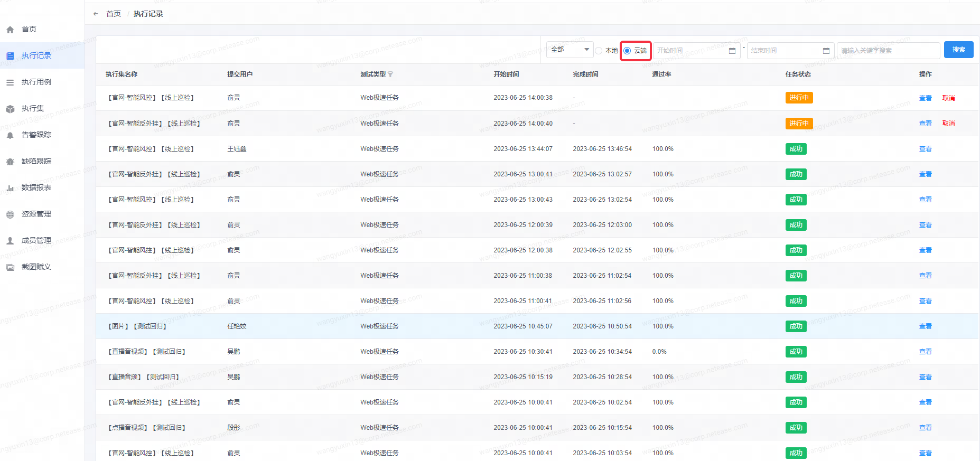View the 【直播音视频】【测试回归】 record
The height and width of the screenshot is (461, 980).
pyautogui.click(x=926, y=352)
